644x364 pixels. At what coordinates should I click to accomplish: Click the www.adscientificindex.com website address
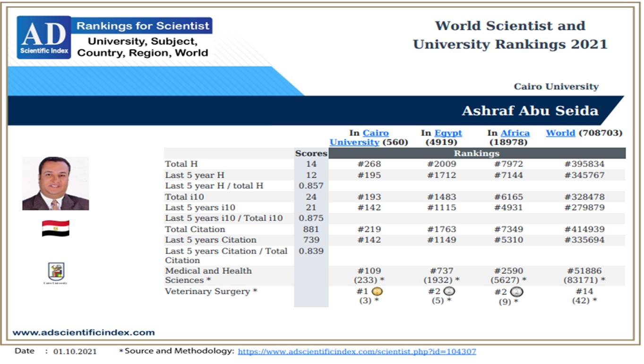84,332
